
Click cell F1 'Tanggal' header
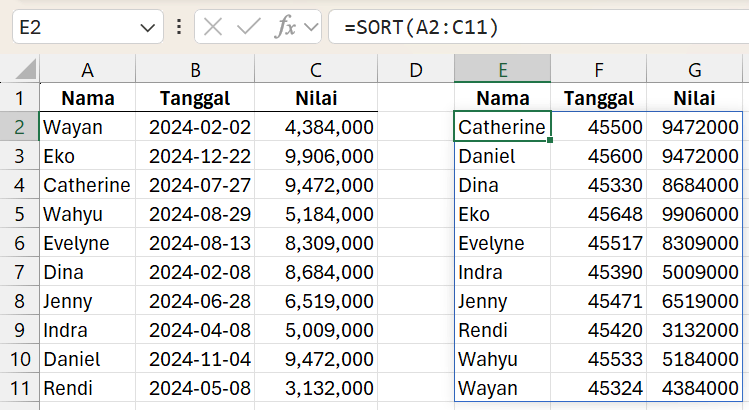tap(599, 98)
